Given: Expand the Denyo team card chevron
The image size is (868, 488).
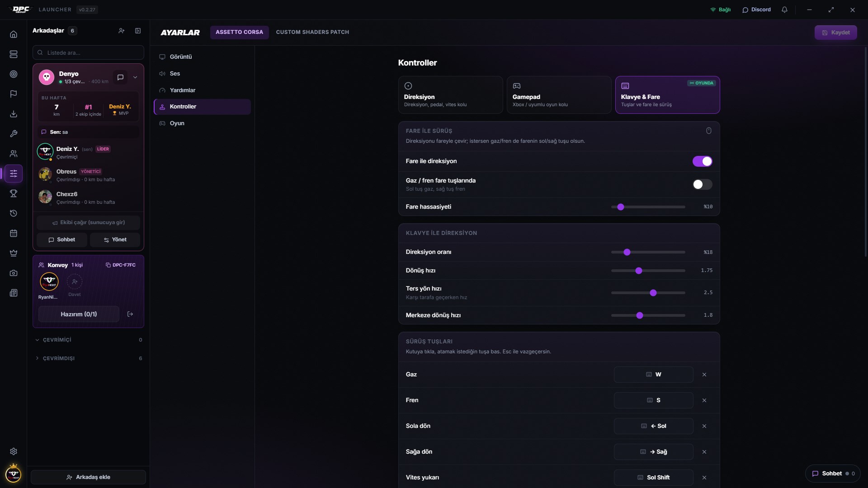Looking at the screenshot, I should coord(135,77).
